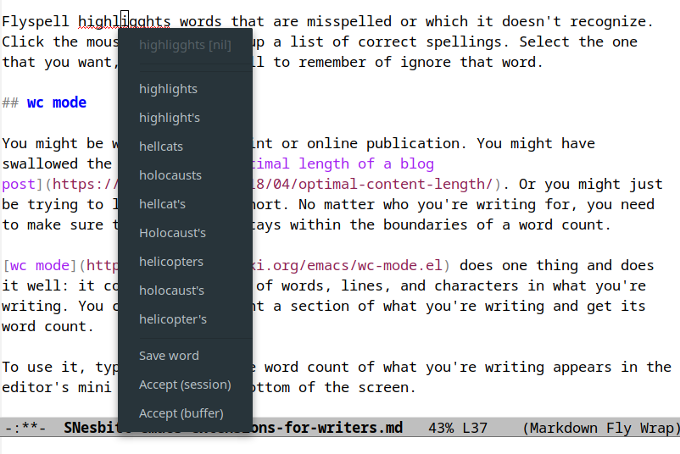Click '(Markdown Fly Wrap)' mode indicator
This screenshot has width=680, height=454.
click(x=600, y=428)
